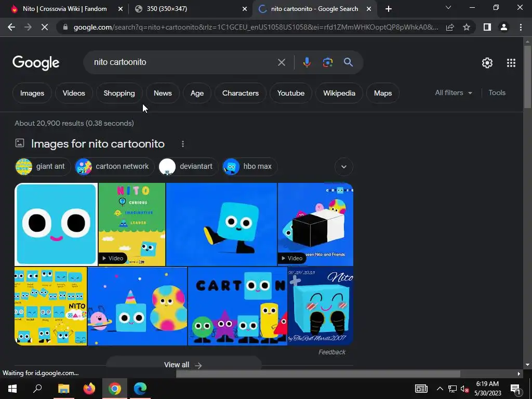Refine images by deviantart
532x399 pixels.
188,167
